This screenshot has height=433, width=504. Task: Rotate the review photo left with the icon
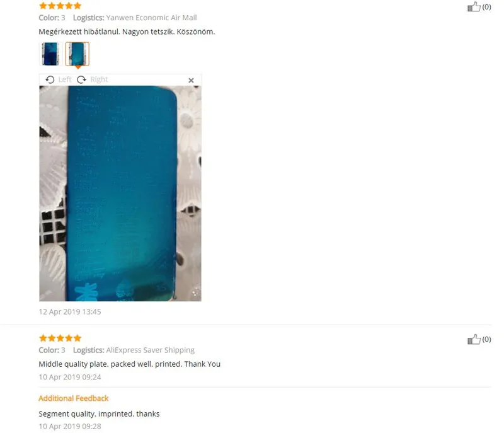pos(50,79)
